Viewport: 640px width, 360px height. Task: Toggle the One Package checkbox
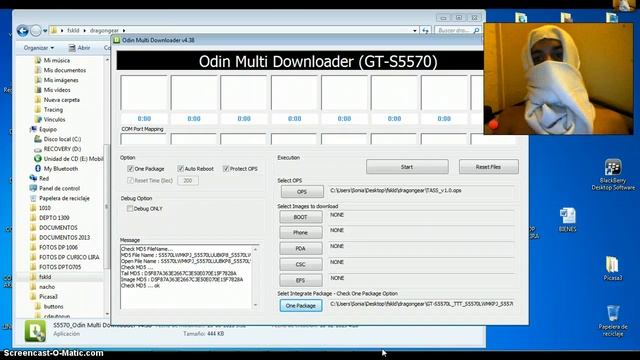coord(131,169)
